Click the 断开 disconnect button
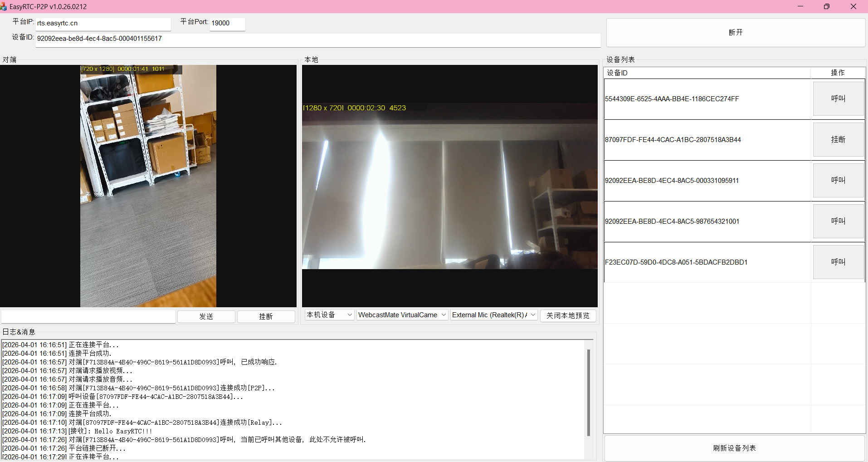868x462 pixels. 735,32
